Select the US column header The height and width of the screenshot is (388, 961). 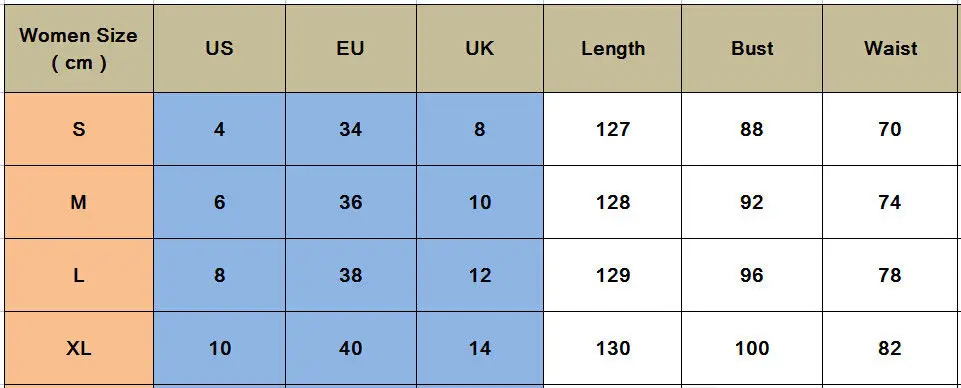coord(219,49)
